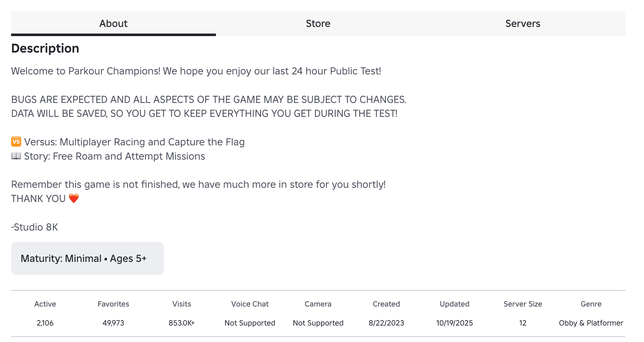Viewport: 644px width, 342px height.
Task: Click the Genre column header
Action: (x=591, y=304)
